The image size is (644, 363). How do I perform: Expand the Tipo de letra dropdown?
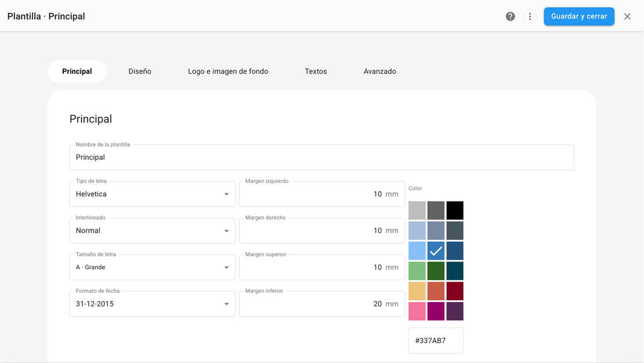(x=152, y=194)
